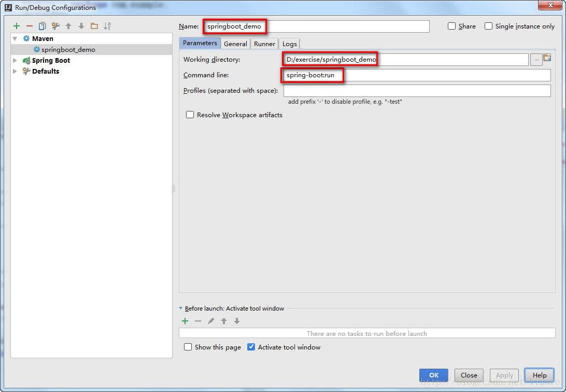The width and height of the screenshot is (566, 392).
Task: Select the Maven gear icon in tree
Action: (x=26, y=38)
